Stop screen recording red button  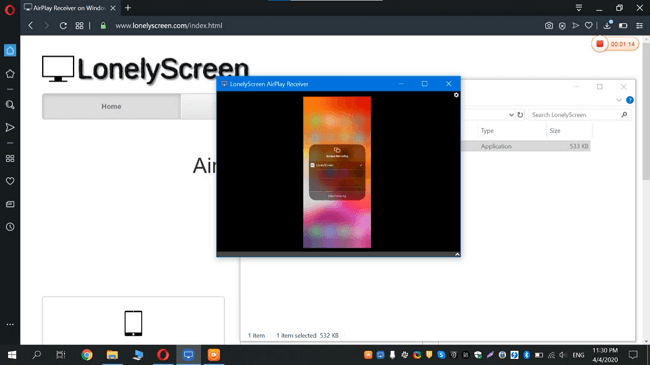[599, 44]
